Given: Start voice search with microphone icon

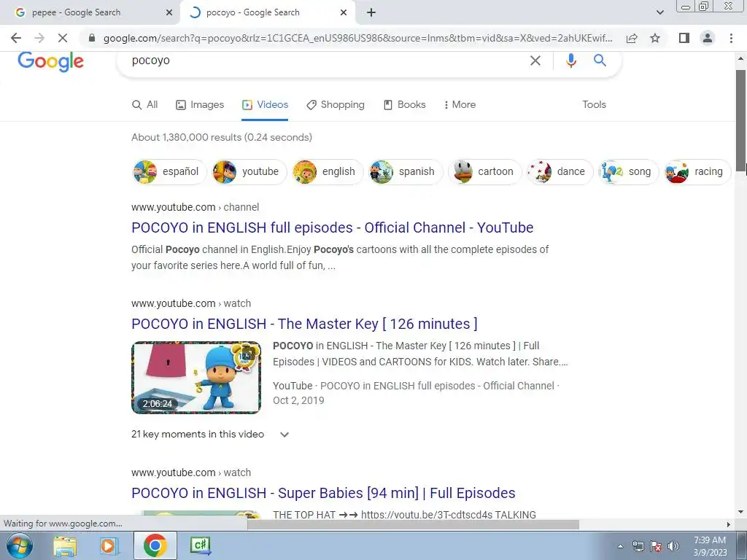Looking at the screenshot, I should pyautogui.click(x=570, y=61).
